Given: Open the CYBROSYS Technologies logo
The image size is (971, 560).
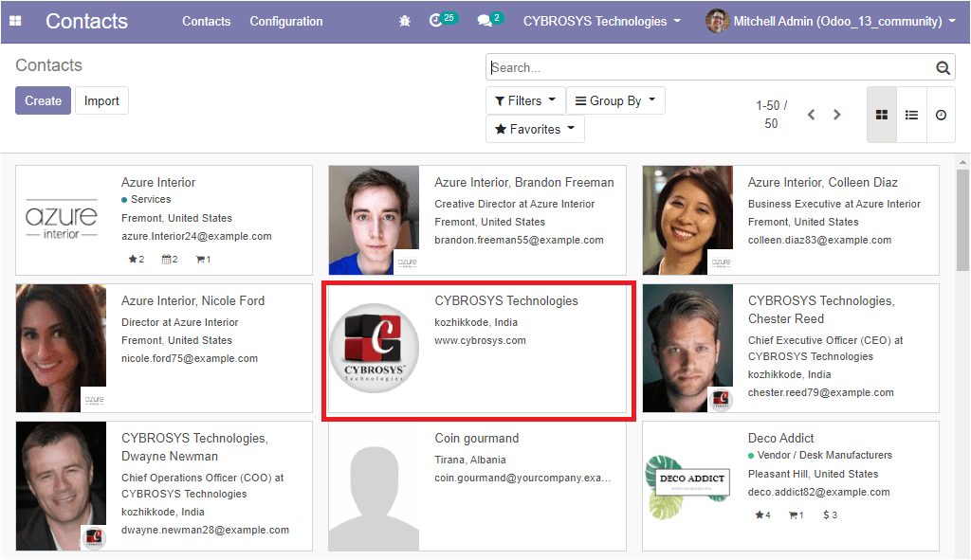Looking at the screenshot, I should (x=374, y=349).
